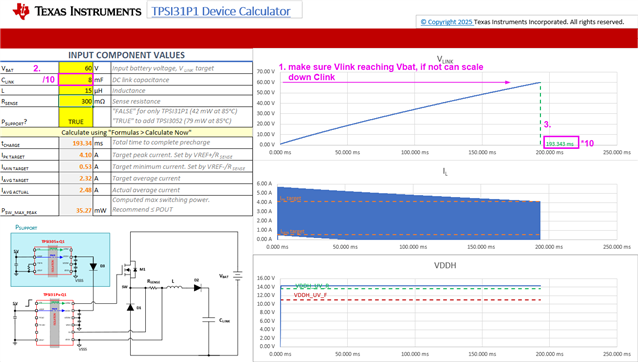Click the PSW_MAX_PEAK 35.27 result cell

point(76,206)
